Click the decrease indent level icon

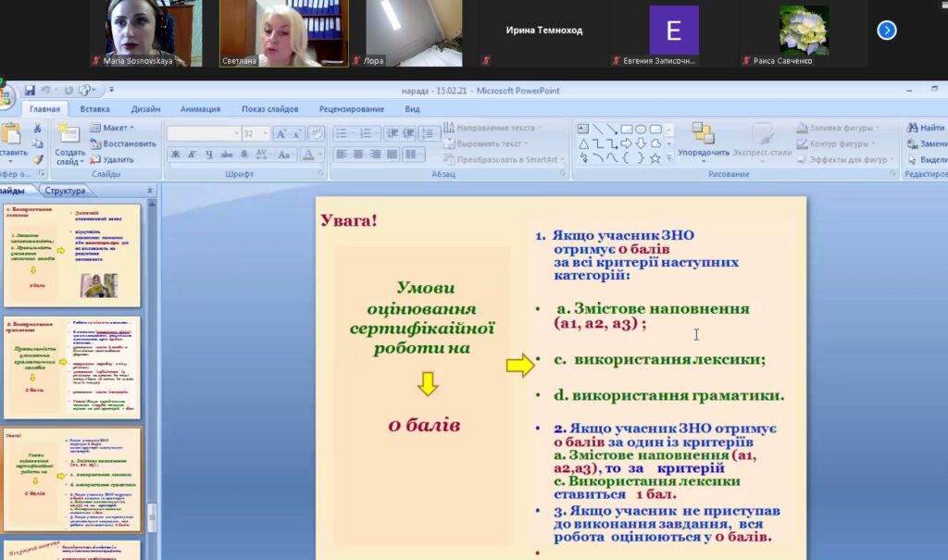pos(392,133)
